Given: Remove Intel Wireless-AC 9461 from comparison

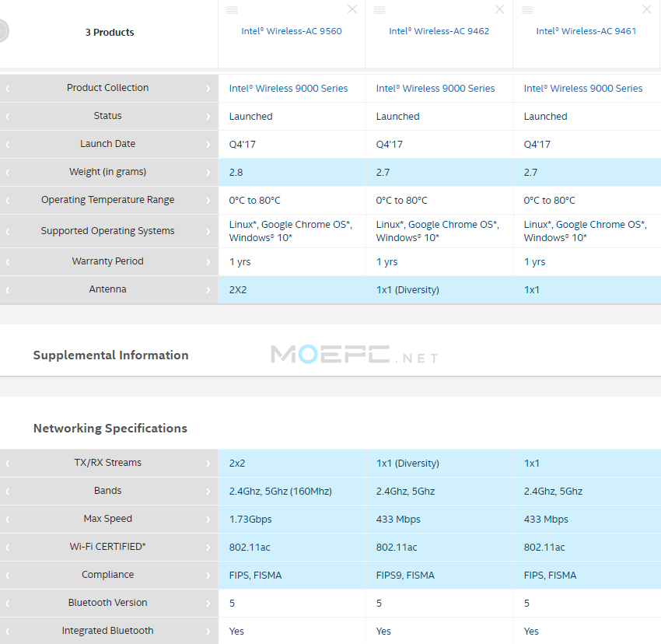Looking at the screenshot, I should (646, 9).
